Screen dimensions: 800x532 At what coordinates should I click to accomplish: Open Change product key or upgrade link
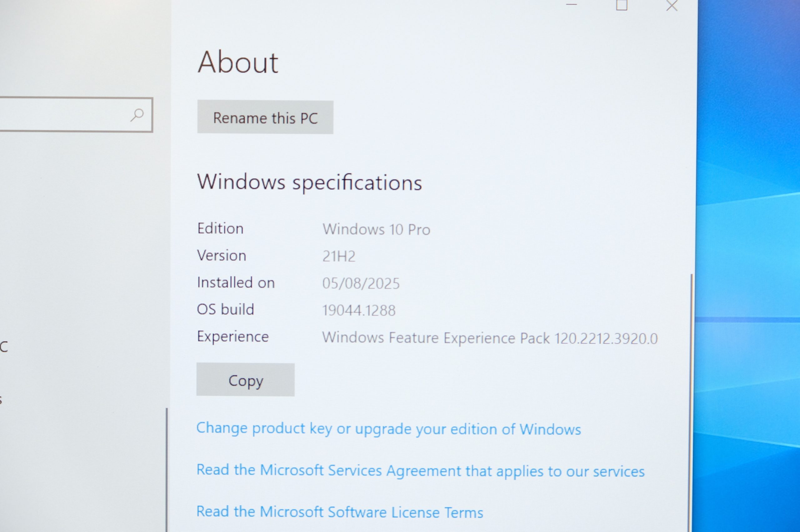389,429
